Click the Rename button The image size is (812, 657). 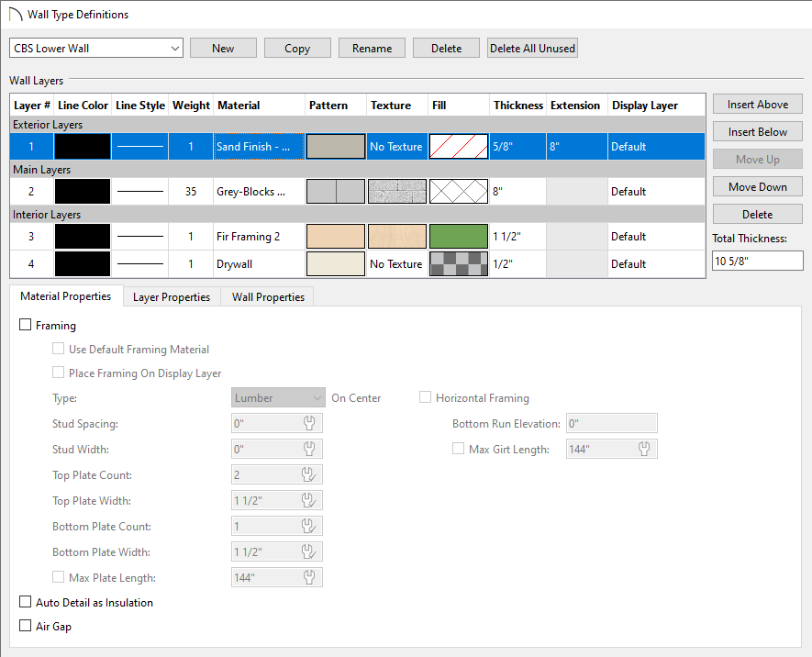click(x=372, y=48)
